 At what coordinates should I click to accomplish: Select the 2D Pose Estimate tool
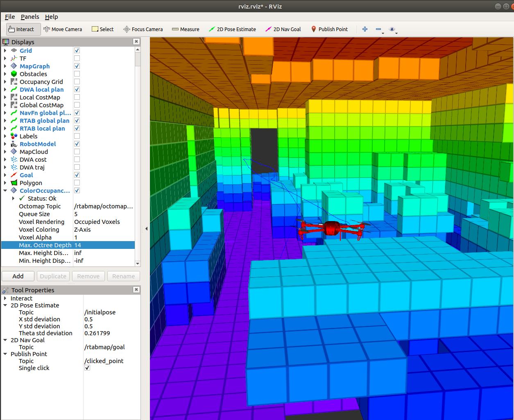click(232, 29)
